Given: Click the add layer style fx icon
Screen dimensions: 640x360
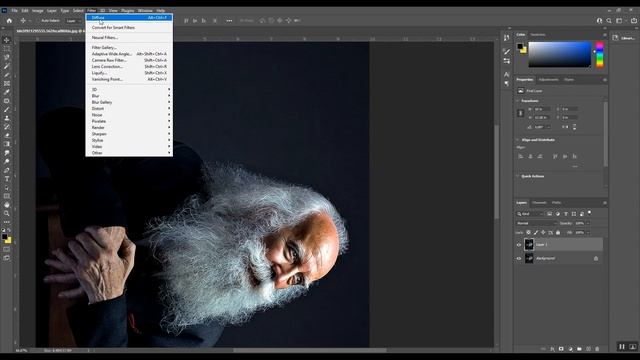Looking at the screenshot, I should point(552,349).
